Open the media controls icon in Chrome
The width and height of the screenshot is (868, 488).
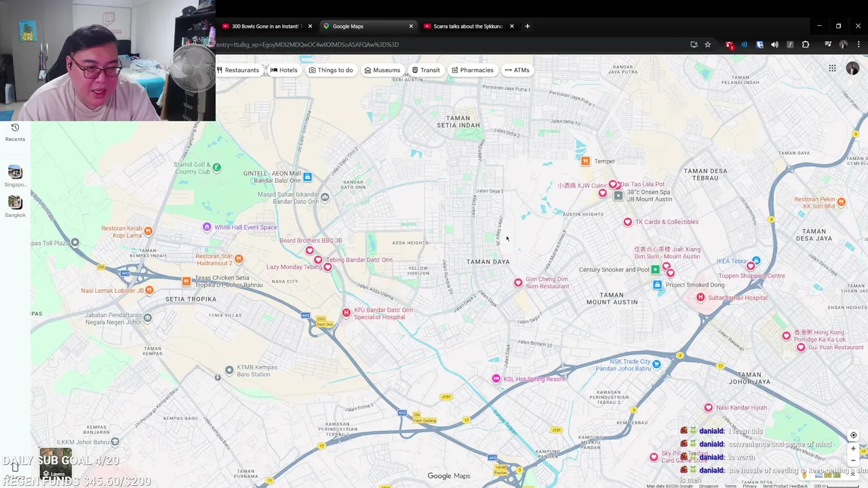[x=828, y=45]
